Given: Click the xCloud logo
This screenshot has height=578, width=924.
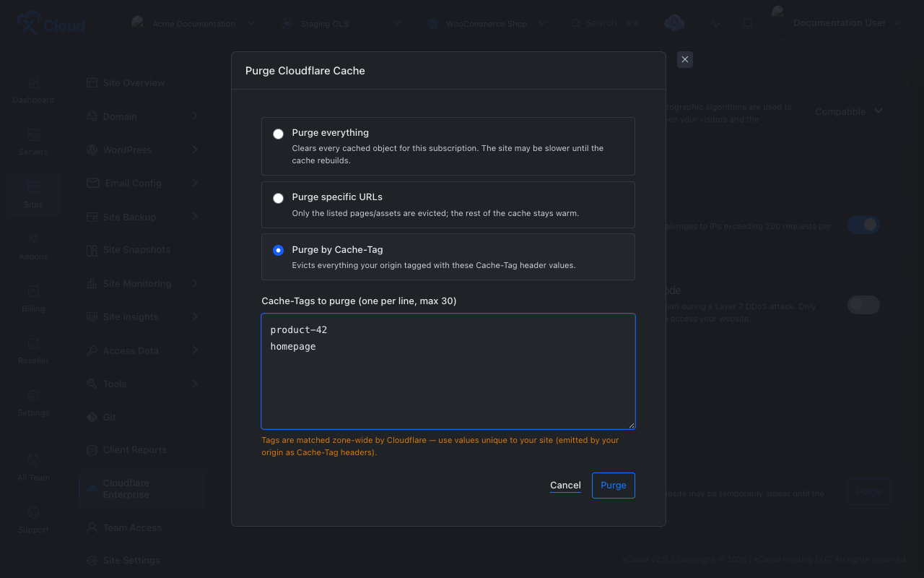Looking at the screenshot, I should pyautogui.click(x=51, y=24).
